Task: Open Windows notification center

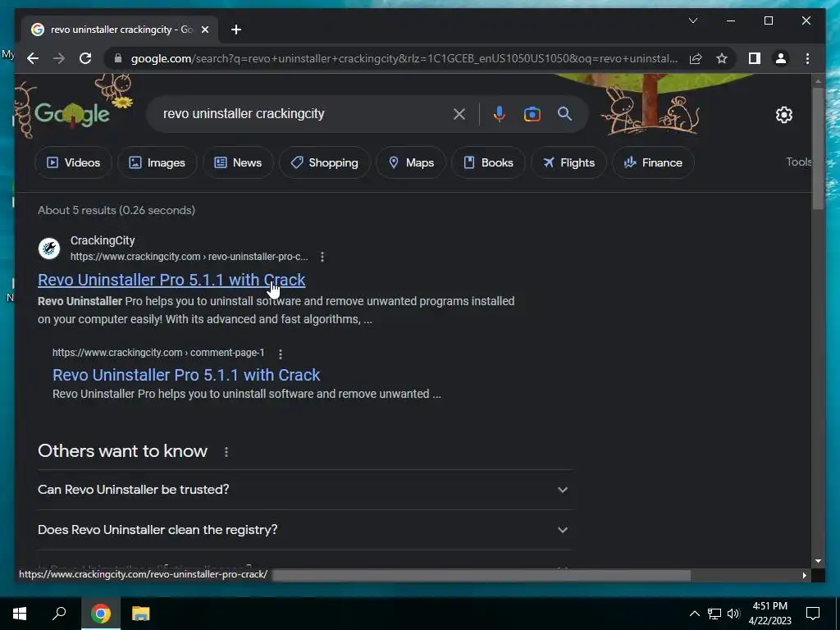Action: point(813,614)
